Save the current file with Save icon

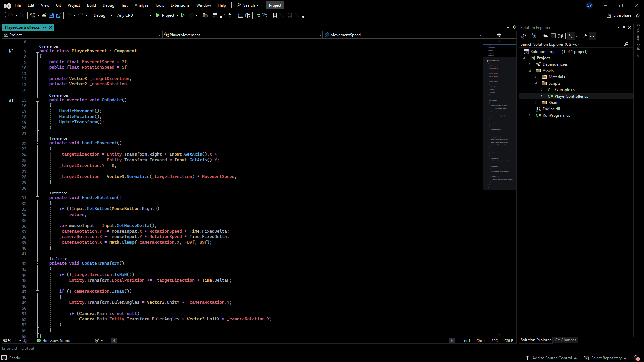click(51, 15)
